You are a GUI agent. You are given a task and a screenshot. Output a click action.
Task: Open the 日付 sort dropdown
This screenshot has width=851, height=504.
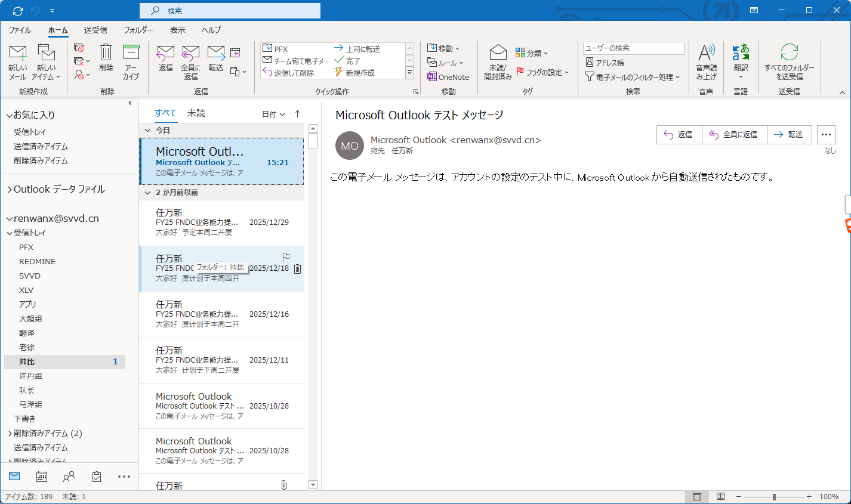pos(273,114)
